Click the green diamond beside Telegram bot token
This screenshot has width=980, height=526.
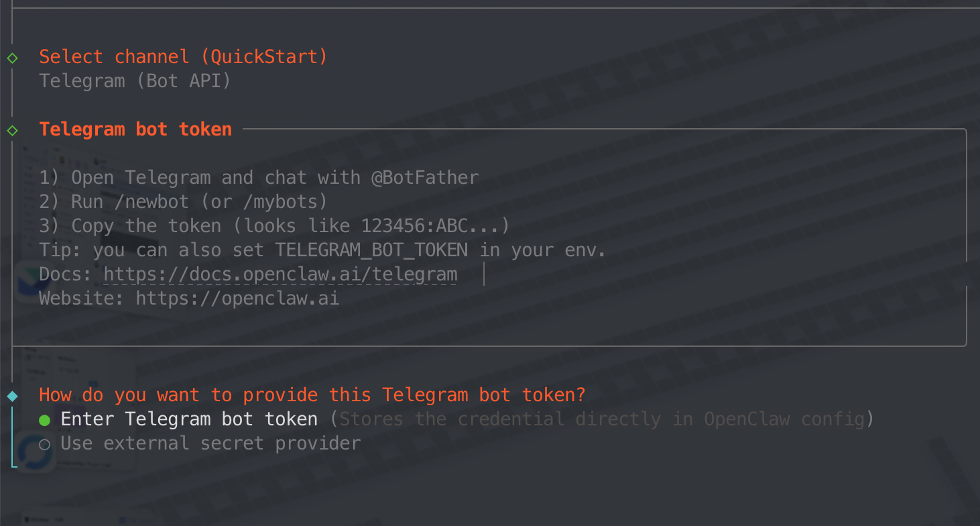click(12, 130)
